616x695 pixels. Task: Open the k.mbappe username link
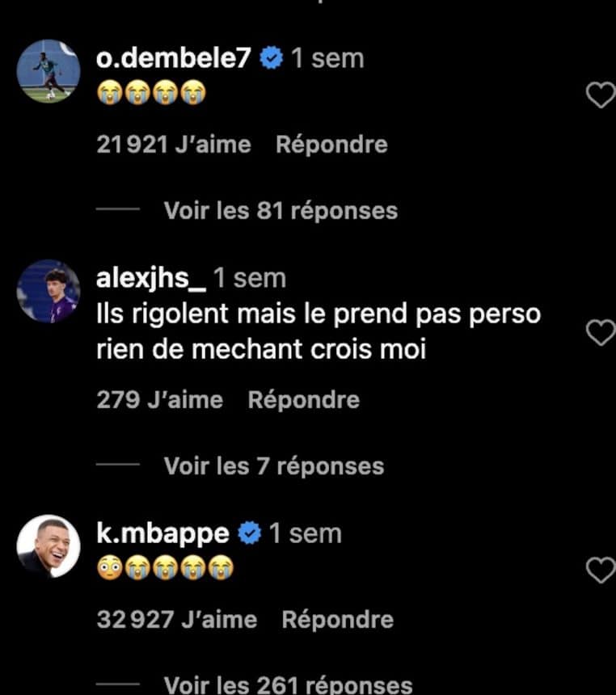pyautogui.click(x=162, y=533)
